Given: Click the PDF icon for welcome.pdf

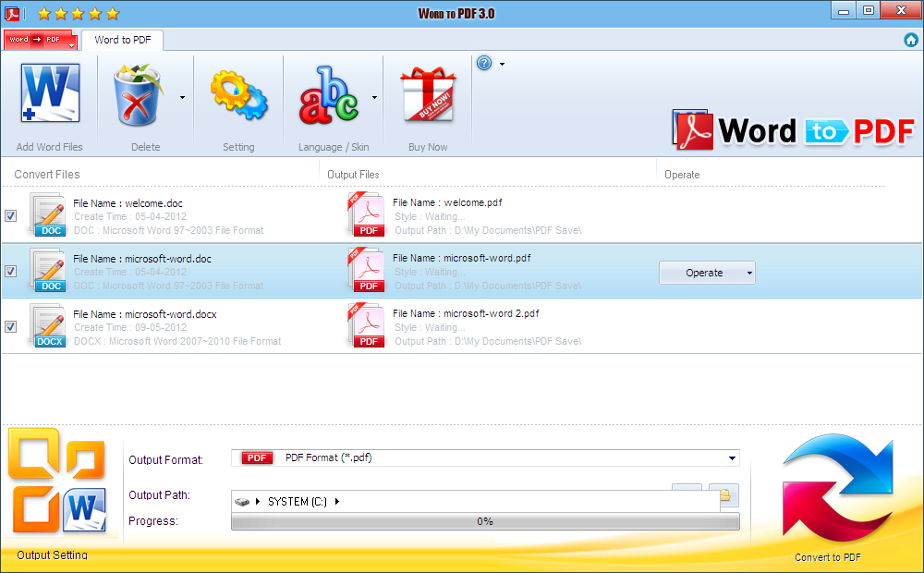Looking at the screenshot, I should pos(367,214).
